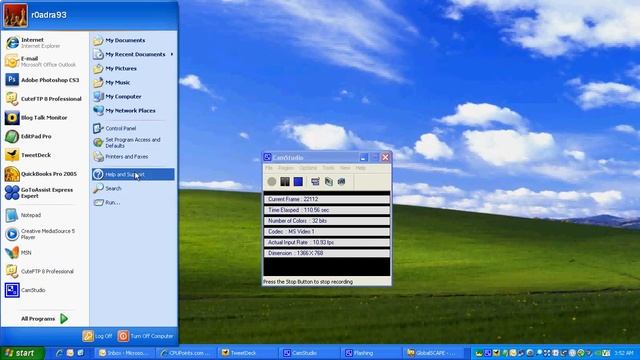Click 'Actual Input Rate' line

(327, 242)
